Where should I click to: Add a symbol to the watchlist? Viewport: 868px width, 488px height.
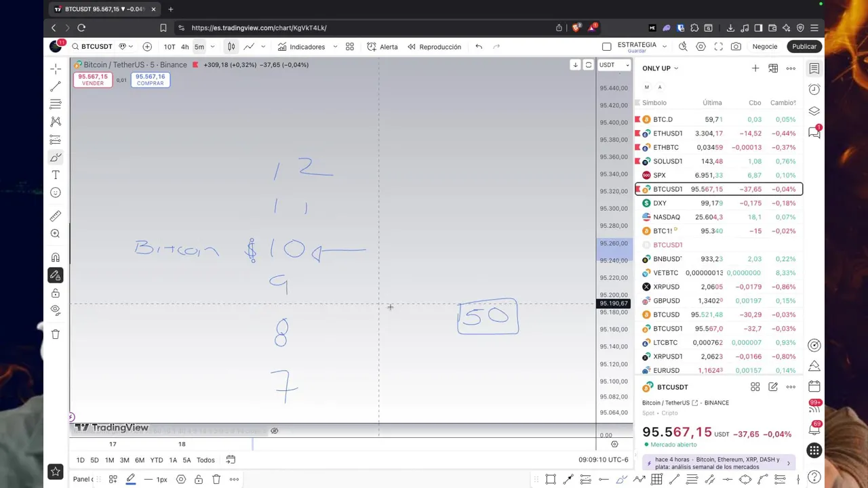(755, 68)
